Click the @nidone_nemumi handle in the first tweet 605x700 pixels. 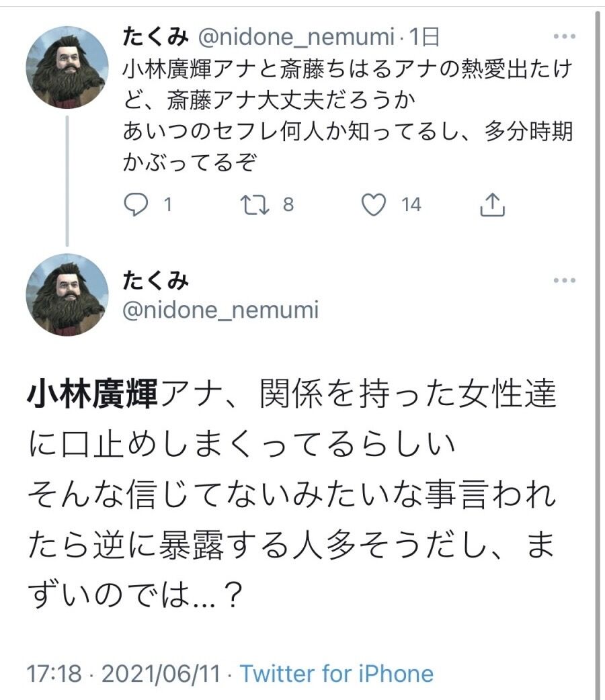(294, 38)
